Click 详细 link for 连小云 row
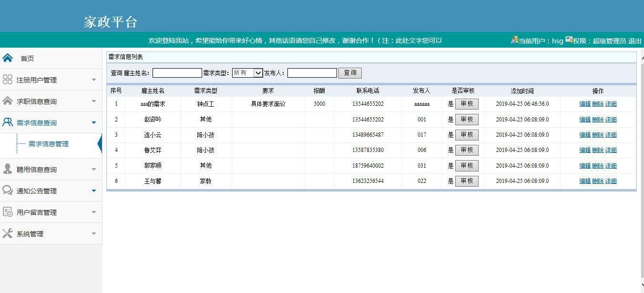 [611, 135]
